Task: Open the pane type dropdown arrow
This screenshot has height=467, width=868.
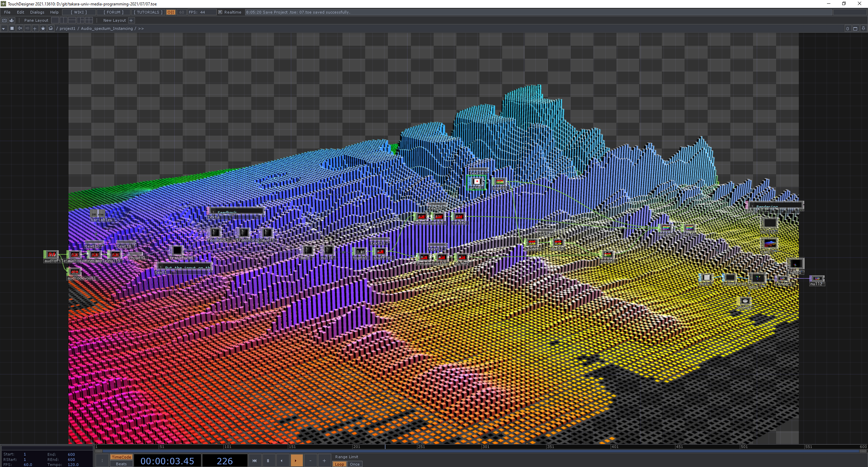Action: (x=3, y=28)
